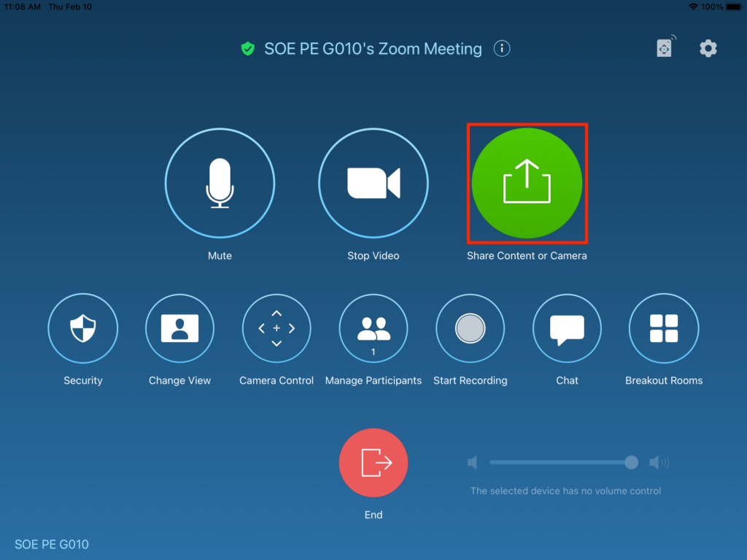Click the volume slider handle

631,462
